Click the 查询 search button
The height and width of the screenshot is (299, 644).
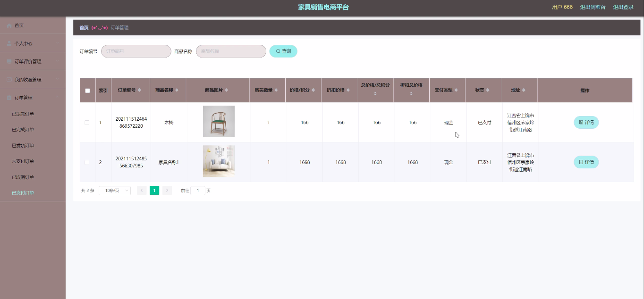(283, 51)
